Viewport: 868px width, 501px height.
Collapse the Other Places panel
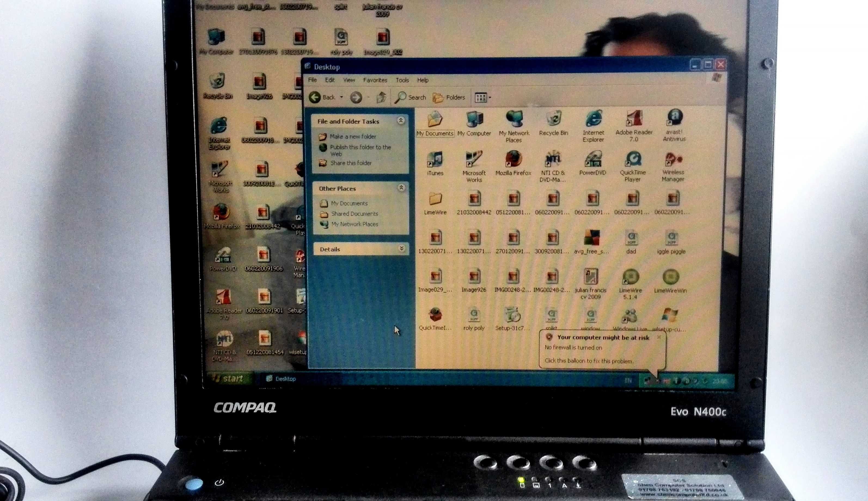(x=401, y=188)
